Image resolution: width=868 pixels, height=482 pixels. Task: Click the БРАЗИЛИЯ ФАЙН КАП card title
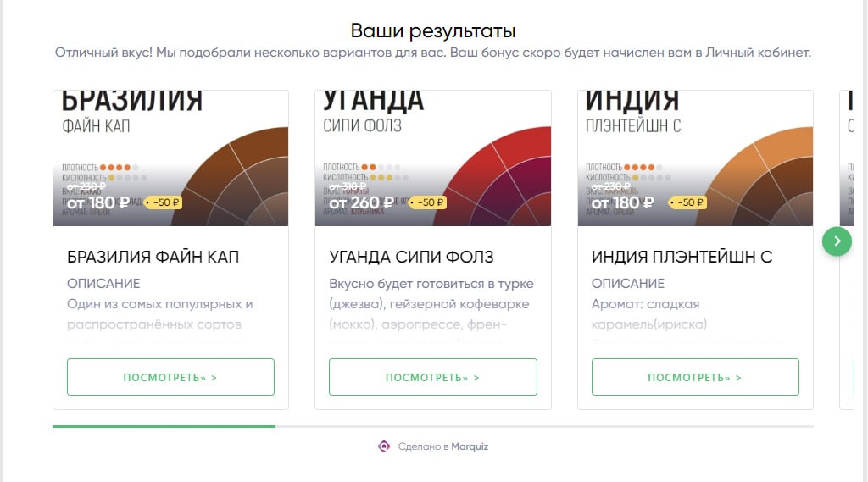[x=153, y=257]
